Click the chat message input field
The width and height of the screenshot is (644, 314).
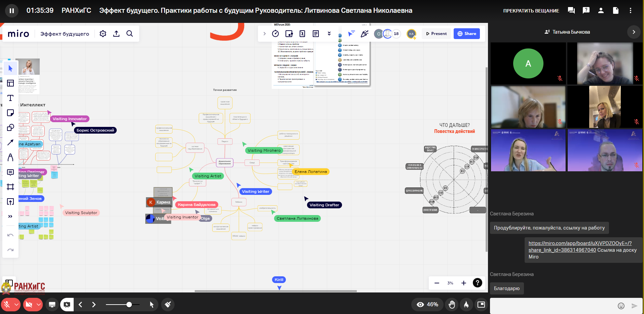point(552,306)
